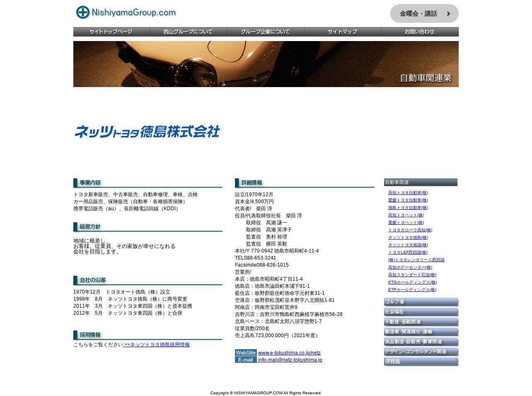Expand the デザイン·コンサルタント関連 sidebar category
This screenshot has height=396, width=532.
(421, 352)
